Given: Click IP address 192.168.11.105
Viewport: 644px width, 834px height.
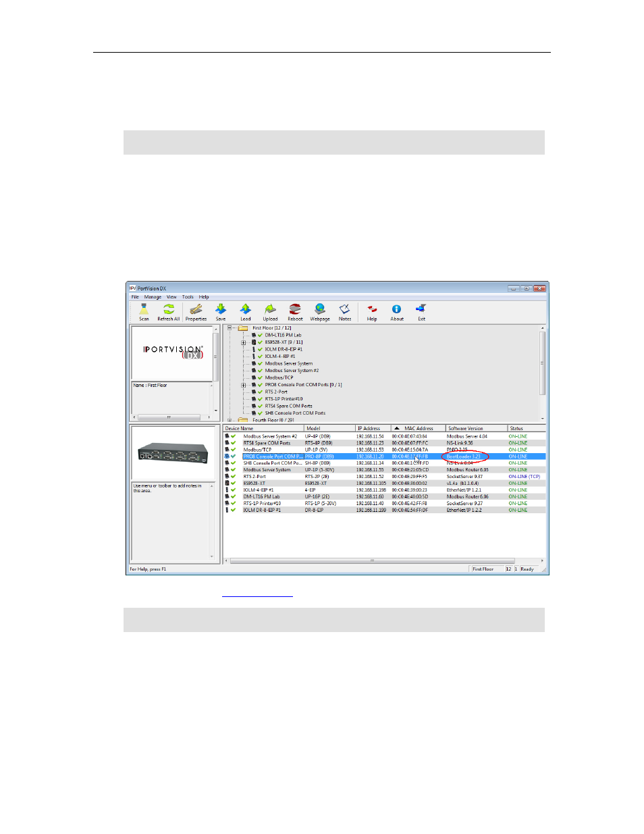Looking at the screenshot, I should point(371,484).
